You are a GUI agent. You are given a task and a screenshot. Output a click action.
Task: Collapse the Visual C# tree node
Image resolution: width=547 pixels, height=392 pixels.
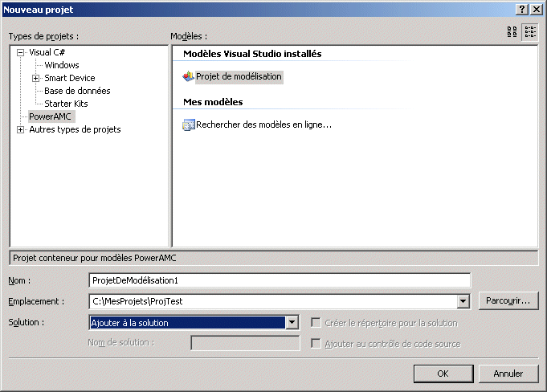[21, 52]
